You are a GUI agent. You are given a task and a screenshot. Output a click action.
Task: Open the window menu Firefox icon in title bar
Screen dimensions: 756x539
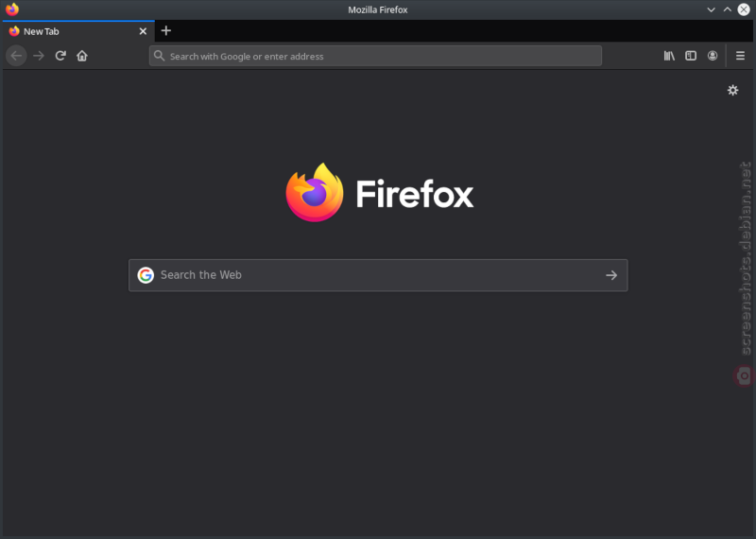tap(12, 9)
